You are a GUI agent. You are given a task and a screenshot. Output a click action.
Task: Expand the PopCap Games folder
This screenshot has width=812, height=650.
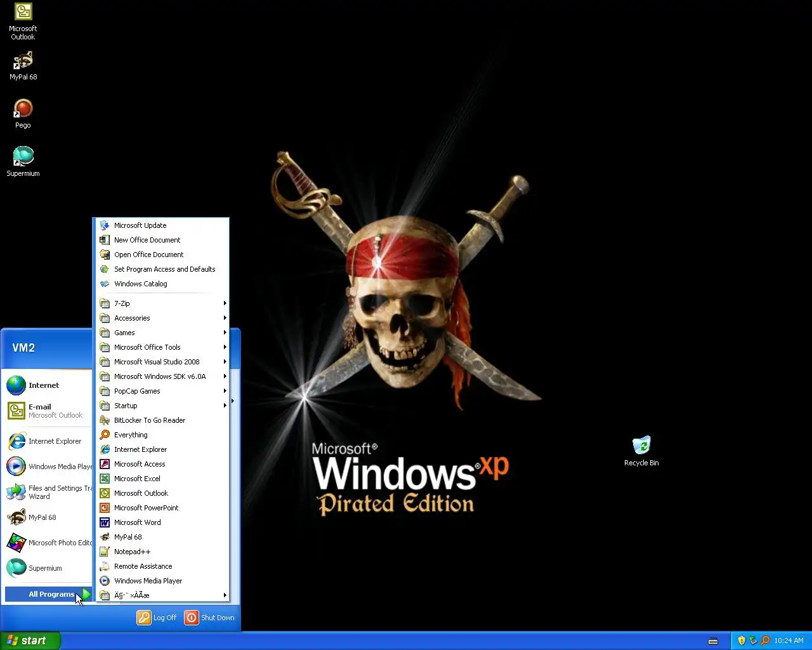pos(162,391)
